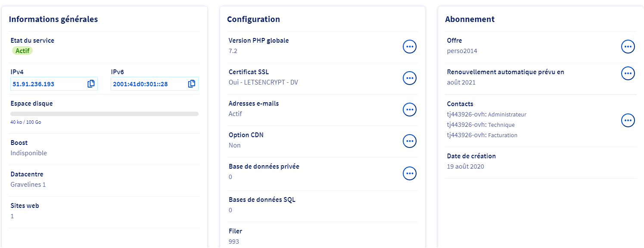Click the tj443926-ovh Administrateur contact
The image size is (644, 248).
point(486,115)
